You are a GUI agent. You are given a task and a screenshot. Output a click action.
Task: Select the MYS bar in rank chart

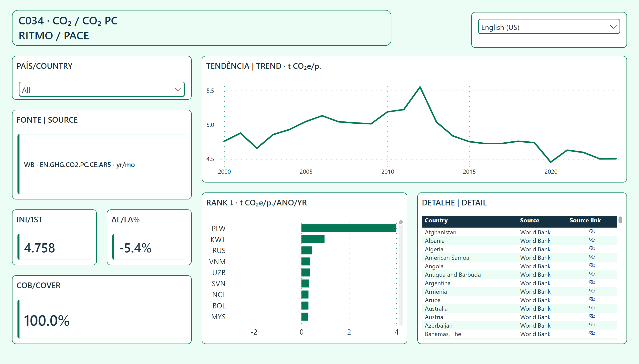click(305, 317)
